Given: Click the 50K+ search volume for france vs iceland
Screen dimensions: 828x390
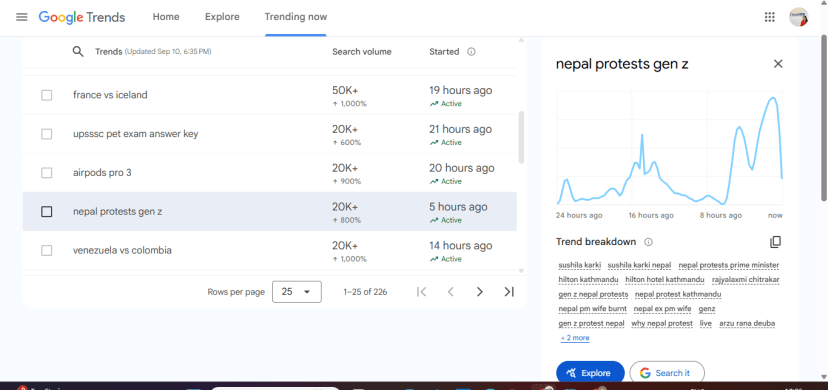Looking at the screenshot, I should 345,90.
